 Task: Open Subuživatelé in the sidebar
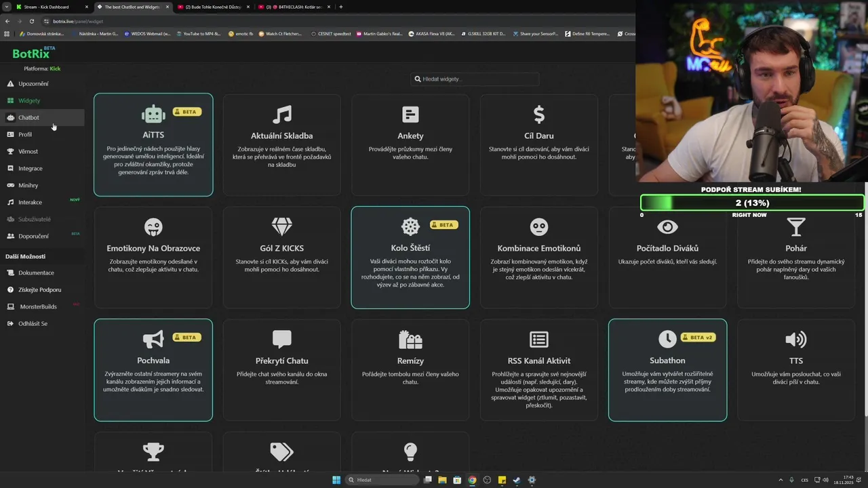(x=42, y=219)
